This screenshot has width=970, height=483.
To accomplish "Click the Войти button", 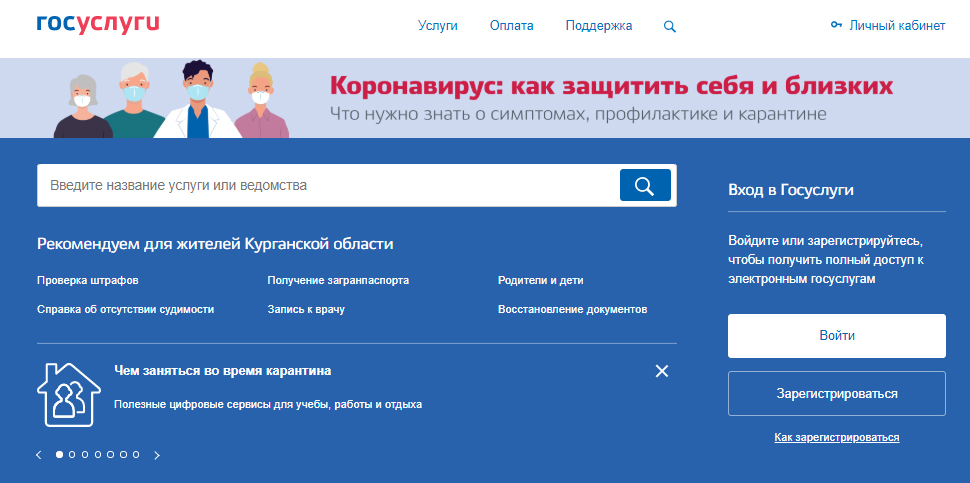I will tap(837, 336).
